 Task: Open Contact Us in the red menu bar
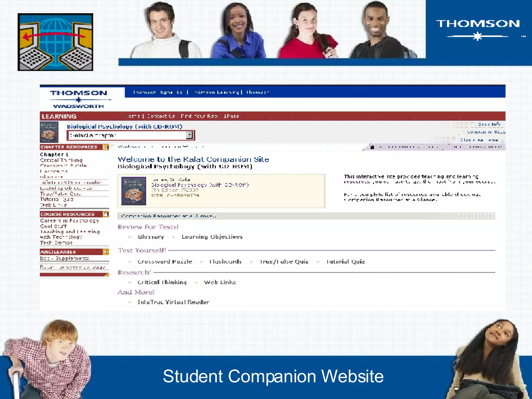pos(161,116)
